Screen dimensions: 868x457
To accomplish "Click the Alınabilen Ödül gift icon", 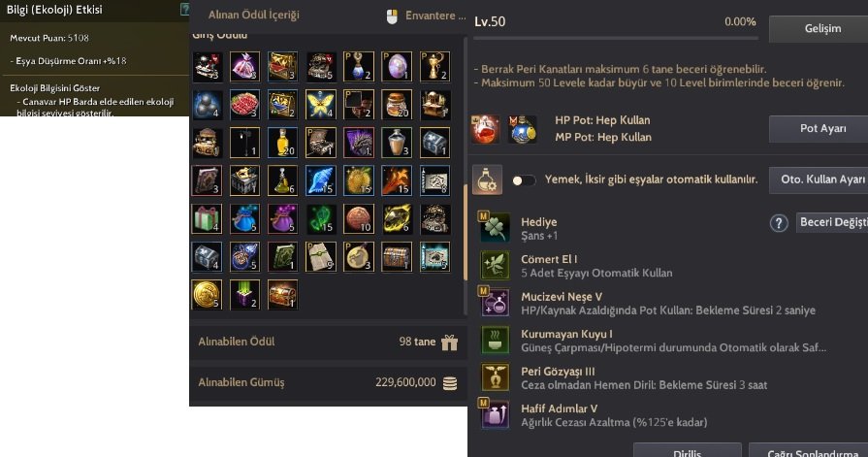I will pos(449,343).
